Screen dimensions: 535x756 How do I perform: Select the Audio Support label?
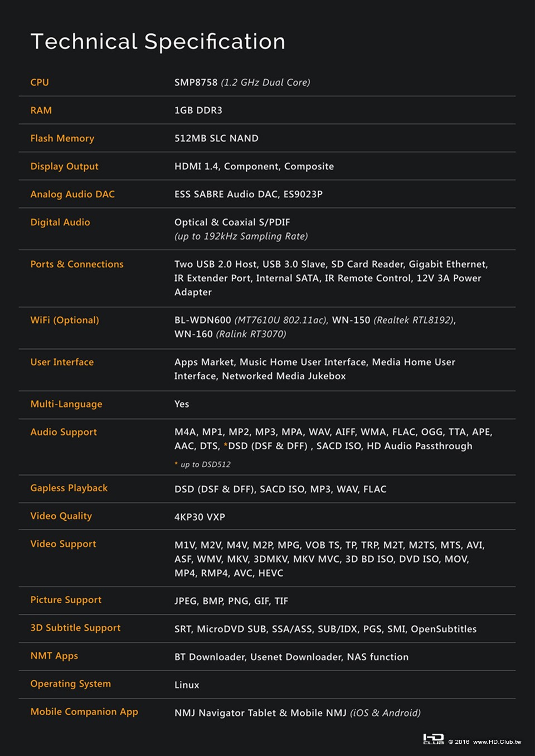tap(64, 432)
